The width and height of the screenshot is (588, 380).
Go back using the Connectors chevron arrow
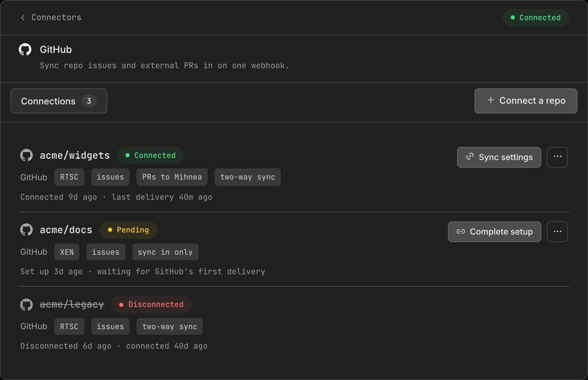coord(23,18)
